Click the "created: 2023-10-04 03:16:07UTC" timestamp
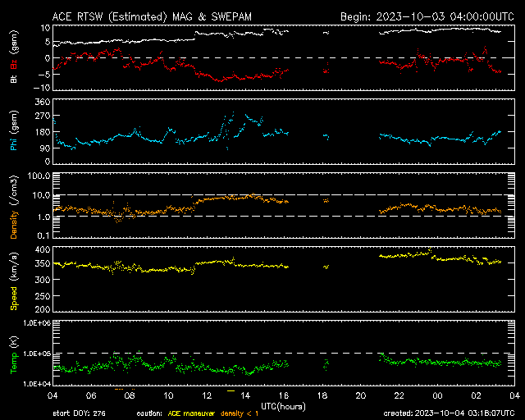525x420 pixels. (x=449, y=413)
